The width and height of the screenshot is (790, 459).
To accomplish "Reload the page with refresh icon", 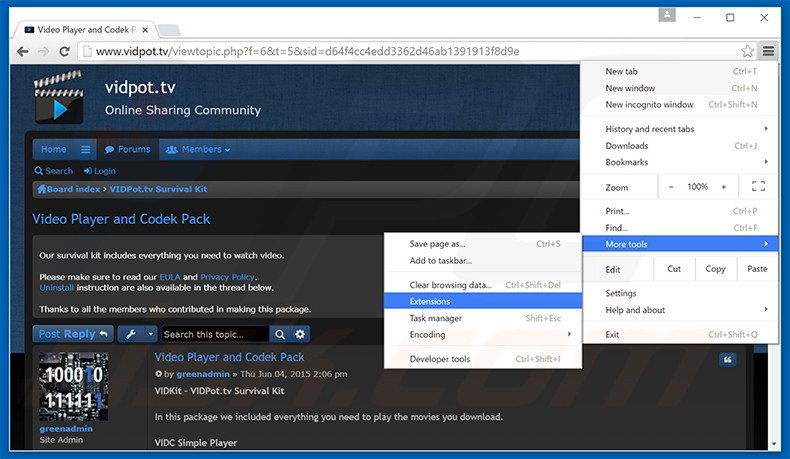I will click(x=64, y=51).
